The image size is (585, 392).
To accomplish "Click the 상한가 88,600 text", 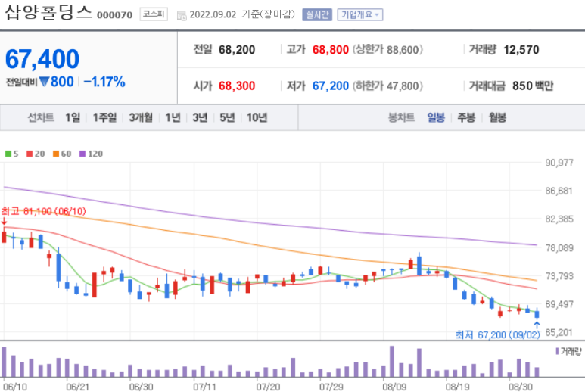I will coord(387,50).
